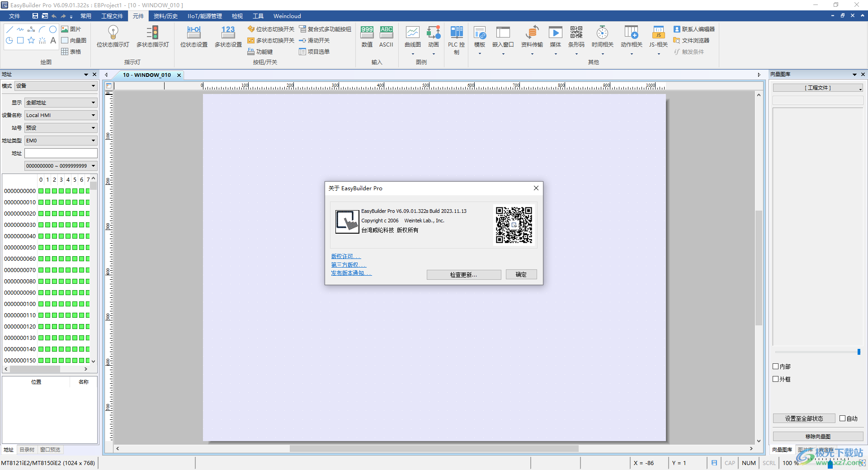Image resolution: width=868 pixels, height=470 pixels.
Task: Add a Multi-State Switch (多状态切换开关)
Action: (x=271, y=40)
